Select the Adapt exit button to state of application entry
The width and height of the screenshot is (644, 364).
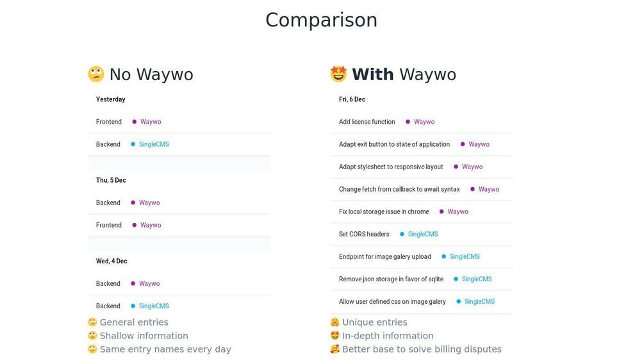coord(394,144)
